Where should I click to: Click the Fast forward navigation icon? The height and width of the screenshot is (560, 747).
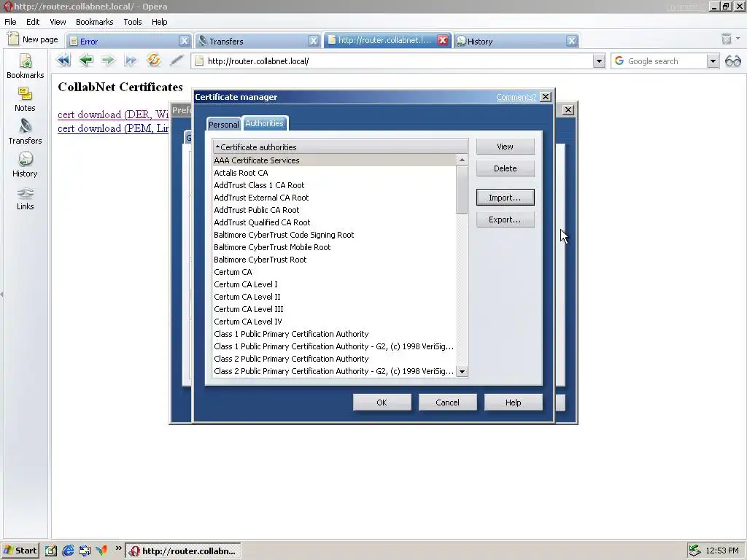[x=131, y=61]
